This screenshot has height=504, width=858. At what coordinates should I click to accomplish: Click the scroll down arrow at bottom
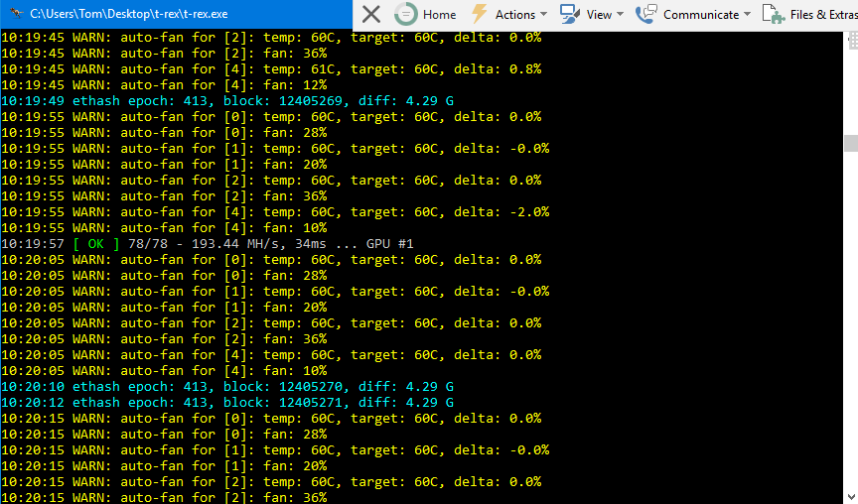851,496
